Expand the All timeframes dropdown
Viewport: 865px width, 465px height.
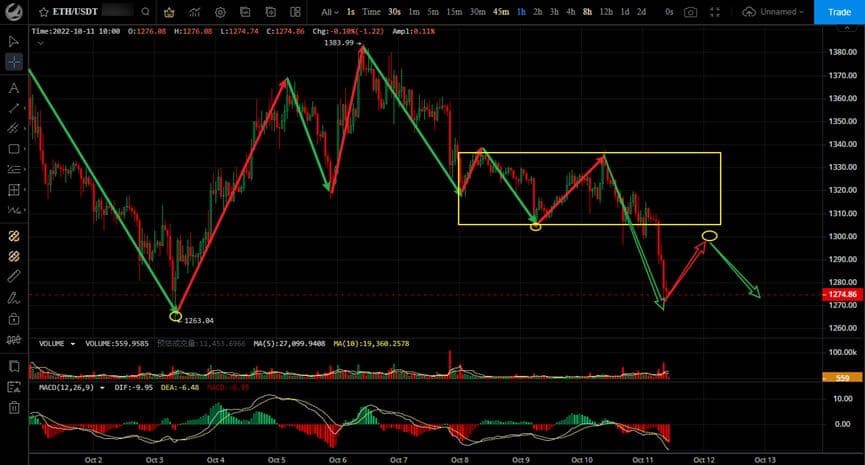[x=330, y=12]
